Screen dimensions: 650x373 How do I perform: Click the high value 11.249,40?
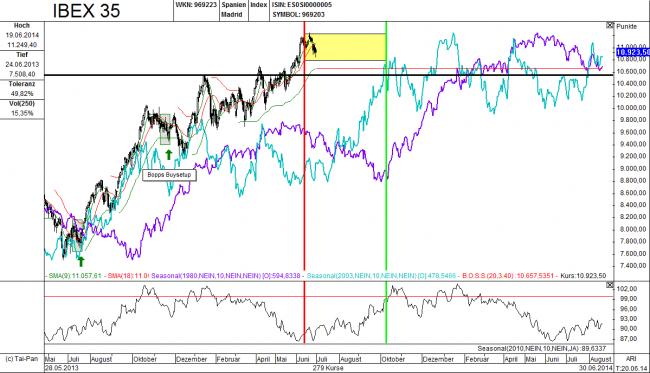click(x=22, y=45)
